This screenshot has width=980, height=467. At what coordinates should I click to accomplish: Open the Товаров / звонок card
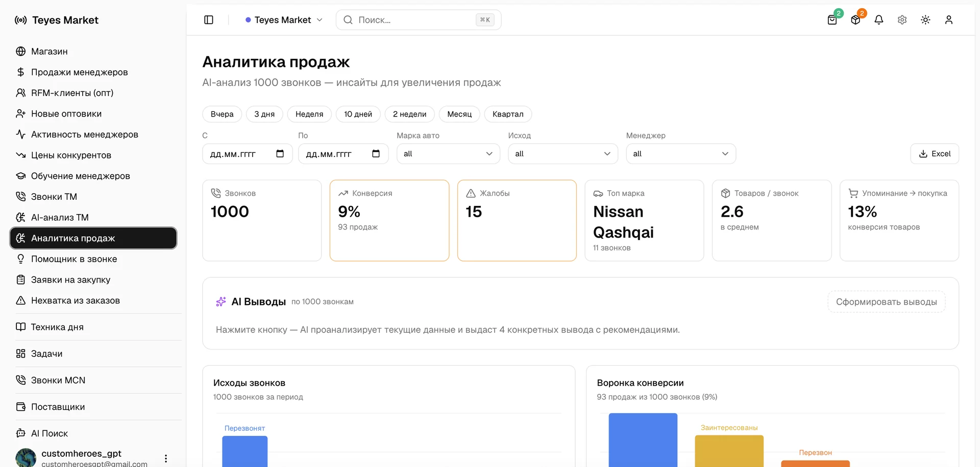tap(772, 220)
